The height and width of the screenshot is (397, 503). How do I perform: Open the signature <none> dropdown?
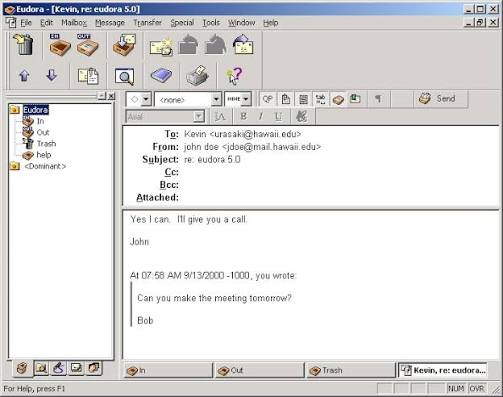click(x=188, y=99)
